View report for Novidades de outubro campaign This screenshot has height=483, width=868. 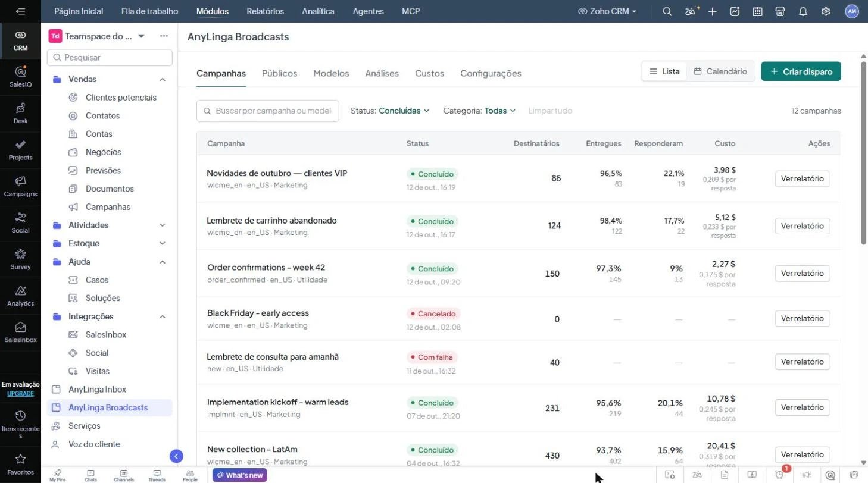click(802, 178)
